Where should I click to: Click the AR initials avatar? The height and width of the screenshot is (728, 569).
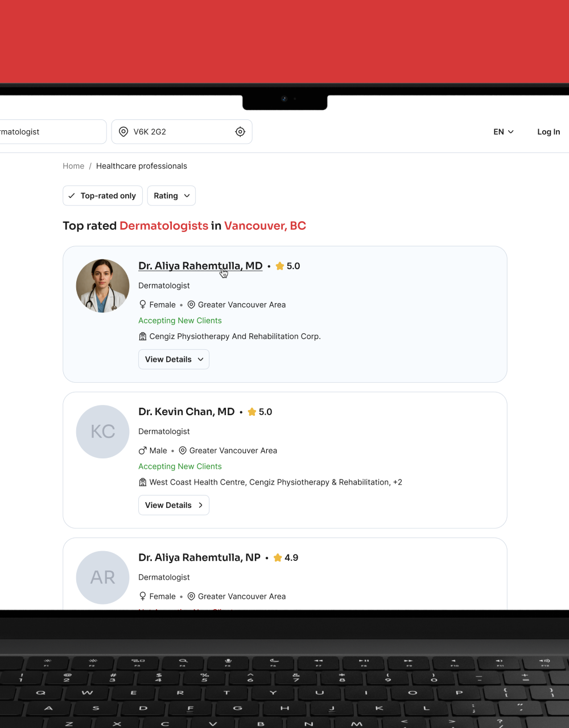click(103, 578)
